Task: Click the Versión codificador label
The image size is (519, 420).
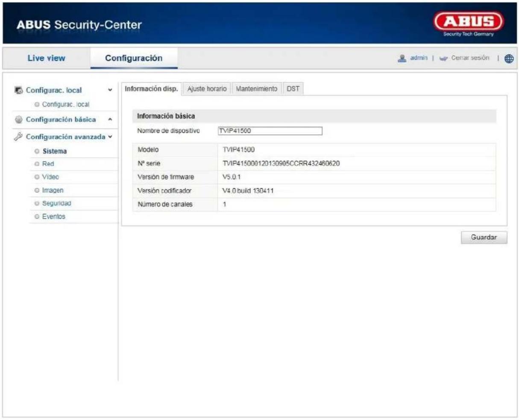Action: click(x=164, y=191)
